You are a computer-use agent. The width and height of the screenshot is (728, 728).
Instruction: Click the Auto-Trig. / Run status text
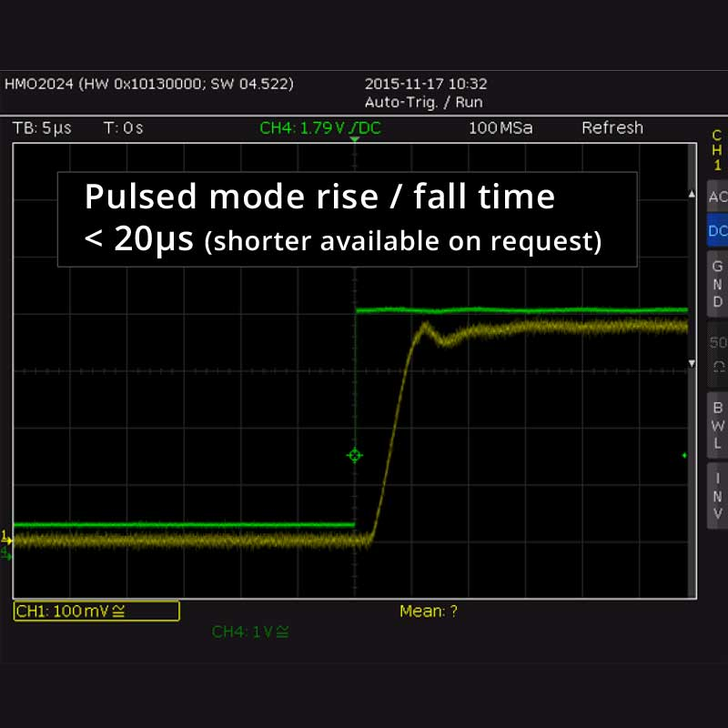(423, 102)
